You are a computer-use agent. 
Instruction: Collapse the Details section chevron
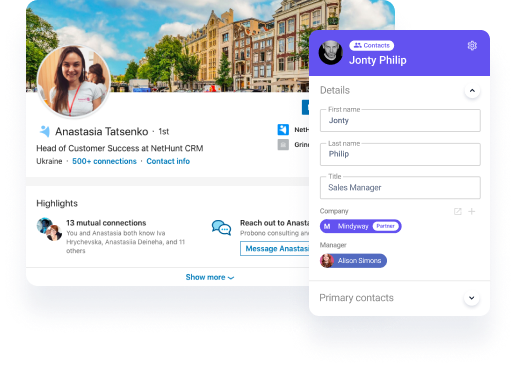coord(472,91)
